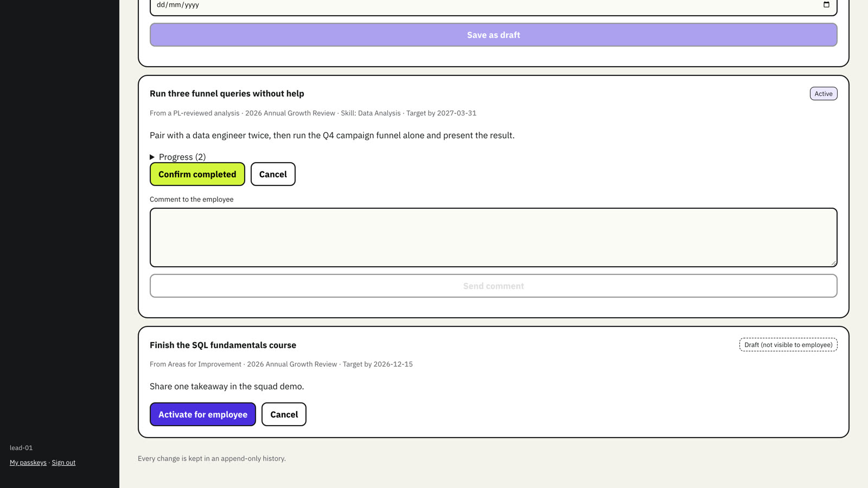Click the Sign out link
Image resolution: width=868 pixels, height=488 pixels.
(63, 463)
